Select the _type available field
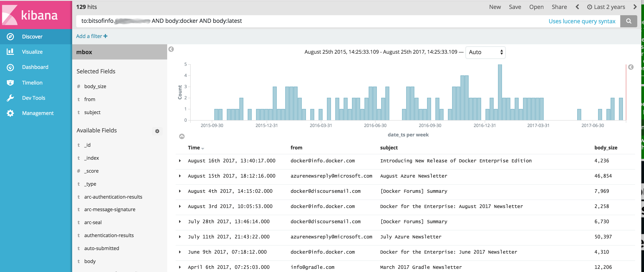 (90, 184)
